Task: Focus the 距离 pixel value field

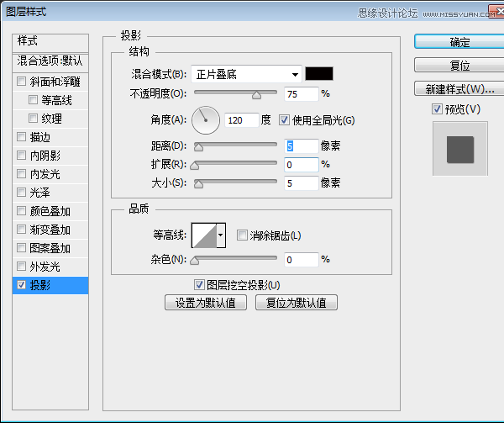Action: (302, 146)
